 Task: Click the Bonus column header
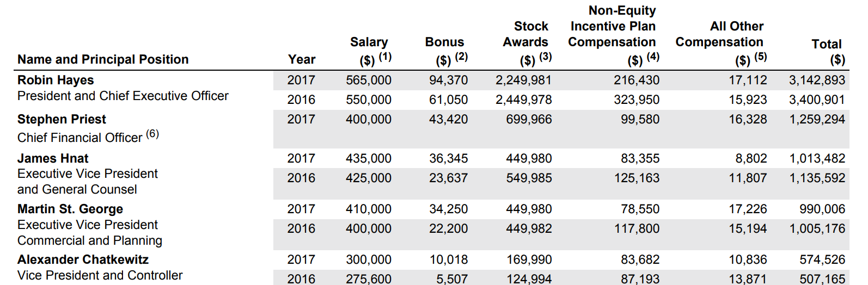444,42
